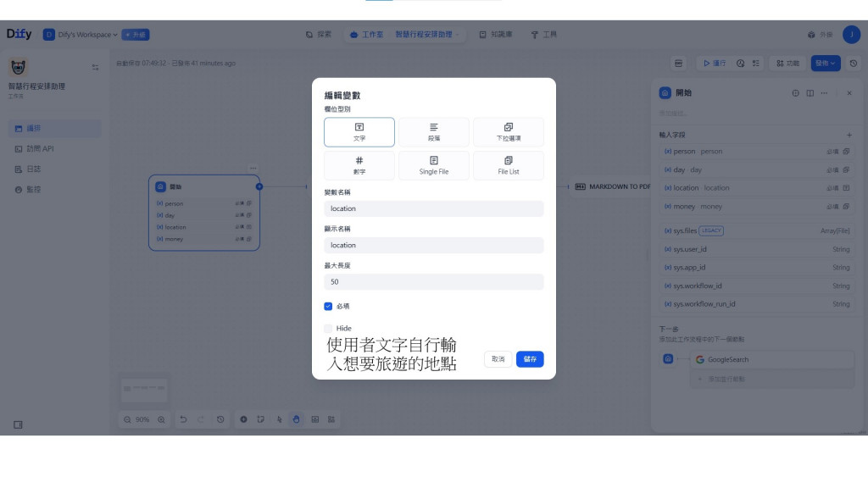View the run history clock icon

pyautogui.click(x=740, y=63)
